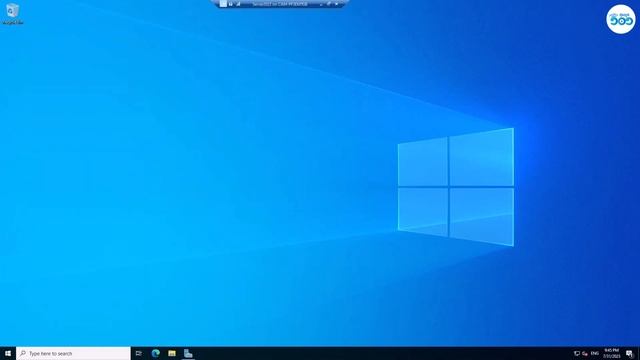Click the network status tray icon
Screen dimensions: 640x360
coord(577,353)
